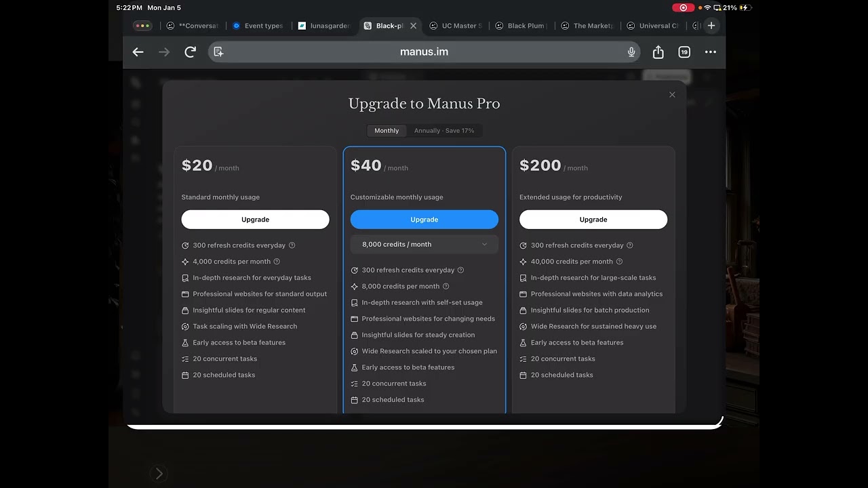The image size is (868, 488).
Task: Switch to the Black Plum tab
Action: click(521, 26)
